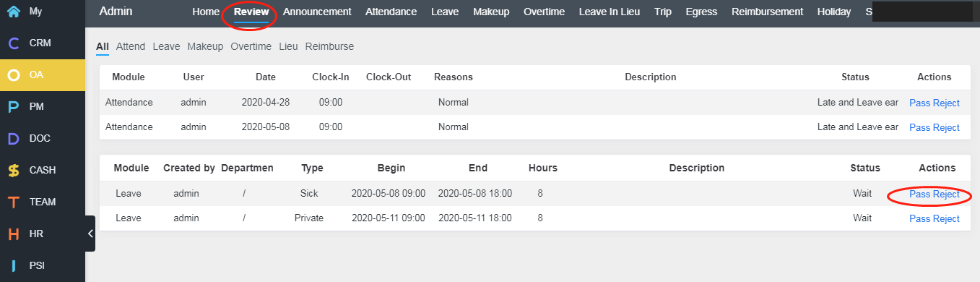Open the DOC module icon

pyautogui.click(x=13, y=139)
